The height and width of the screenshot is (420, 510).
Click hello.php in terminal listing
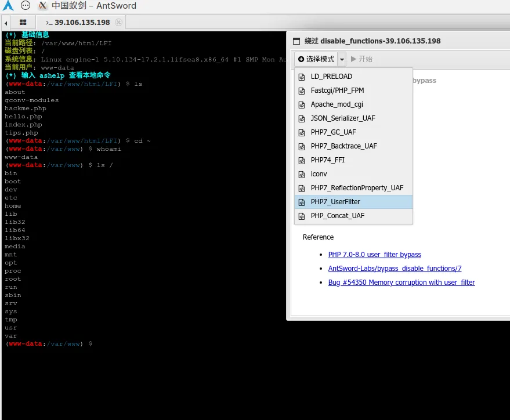pyautogui.click(x=23, y=117)
